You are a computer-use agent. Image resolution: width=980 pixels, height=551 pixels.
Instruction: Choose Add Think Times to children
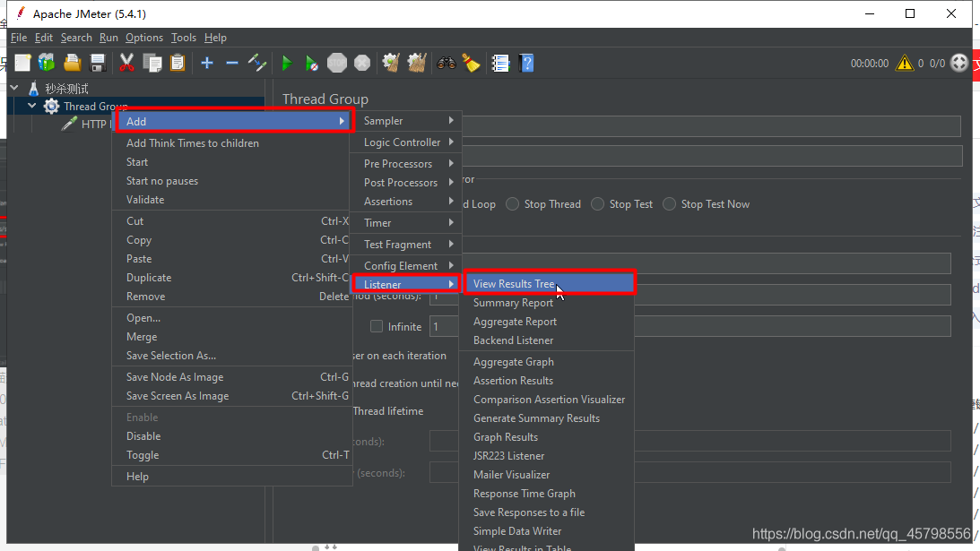tap(231, 143)
